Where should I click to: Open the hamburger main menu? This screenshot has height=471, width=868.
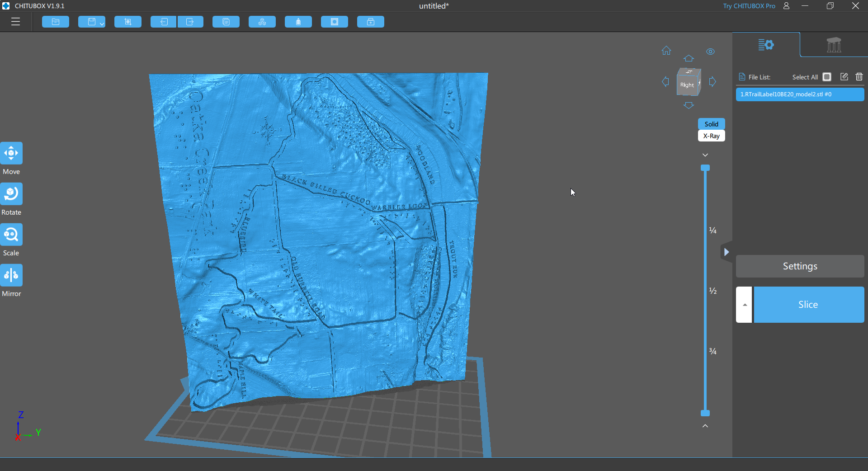point(16,22)
